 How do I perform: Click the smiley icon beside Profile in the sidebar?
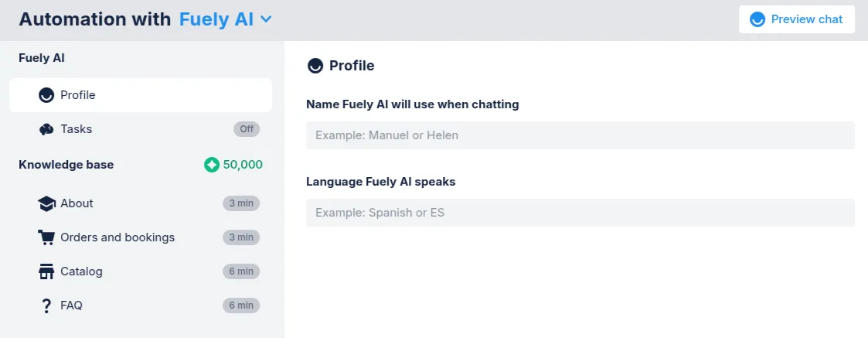click(46, 95)
